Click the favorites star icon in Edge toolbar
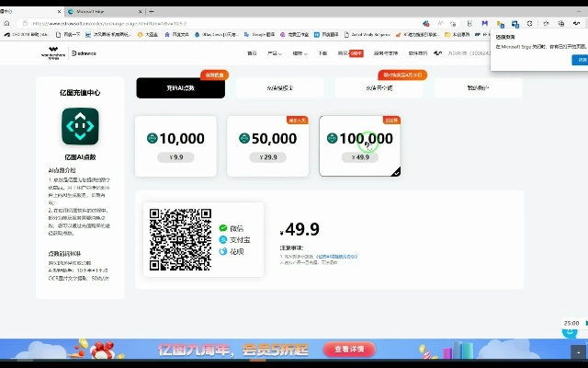 (x=546, y=23)
